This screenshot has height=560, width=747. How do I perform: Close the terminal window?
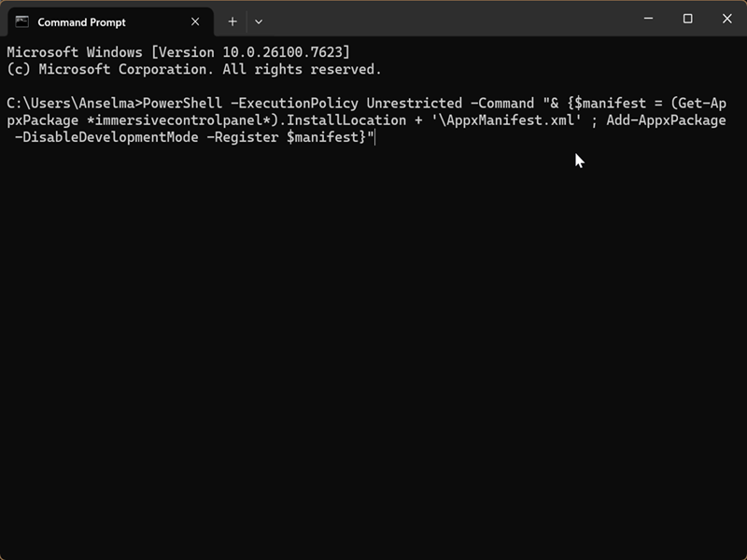point(726,19)
